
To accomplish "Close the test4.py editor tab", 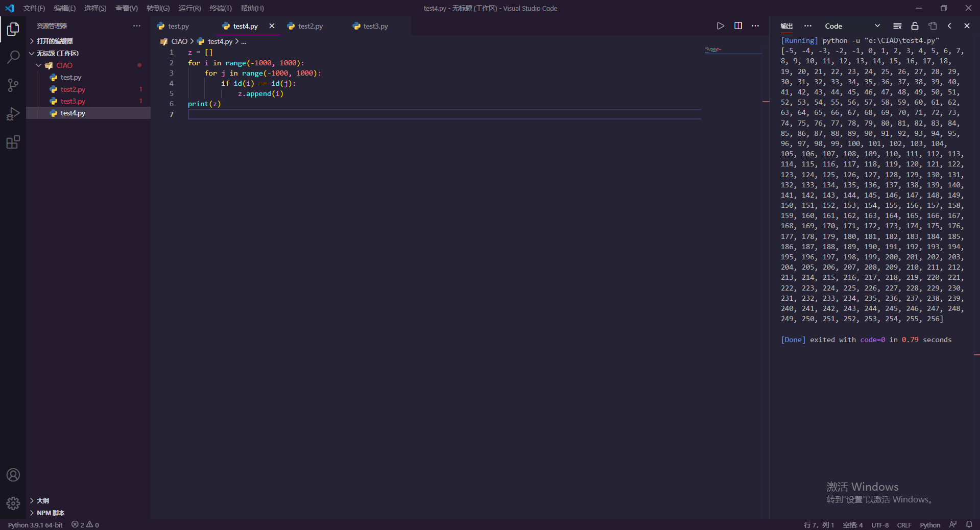I will (x=272, y=26).
